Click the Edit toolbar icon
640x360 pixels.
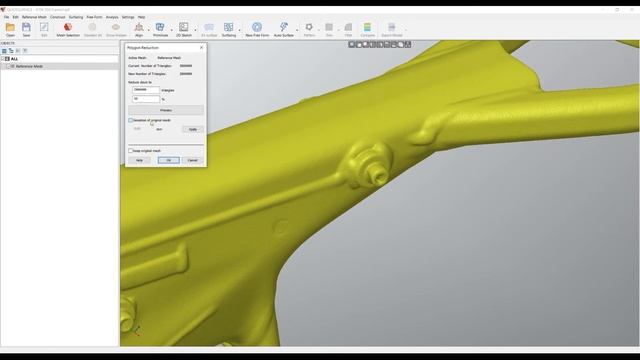[x=44, y=27]
